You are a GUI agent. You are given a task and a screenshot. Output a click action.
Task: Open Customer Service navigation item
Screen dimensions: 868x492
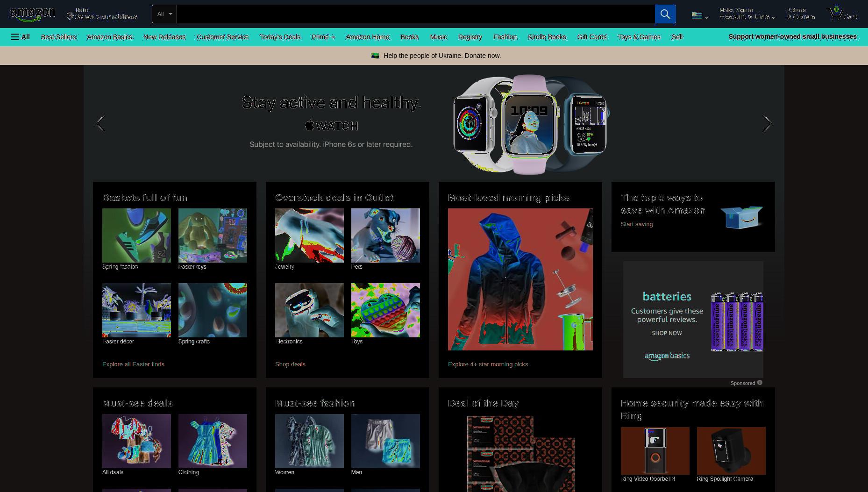tap(222, 37)
